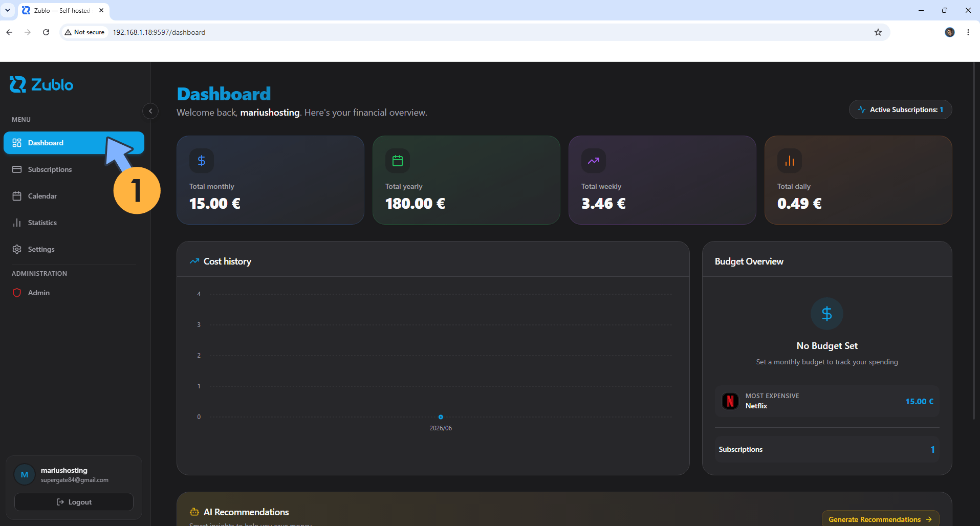
Task: Click the dollar icon in Budget Overview
Action: point(827,314)
